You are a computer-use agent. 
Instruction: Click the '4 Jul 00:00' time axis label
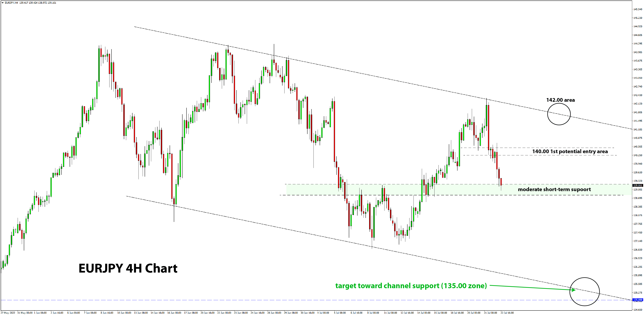coord(323,313)
